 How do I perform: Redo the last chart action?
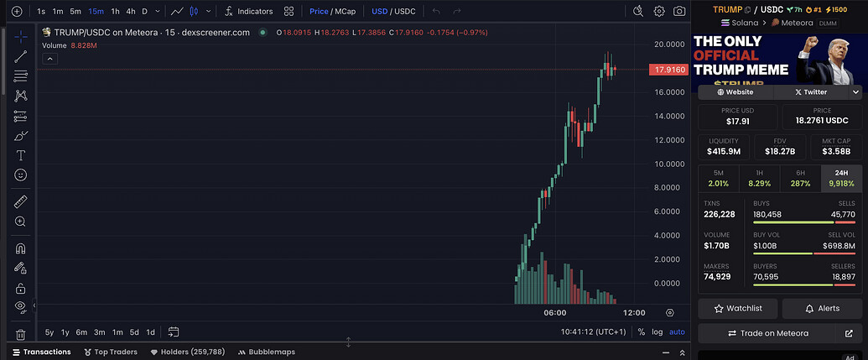coord(457,11)
